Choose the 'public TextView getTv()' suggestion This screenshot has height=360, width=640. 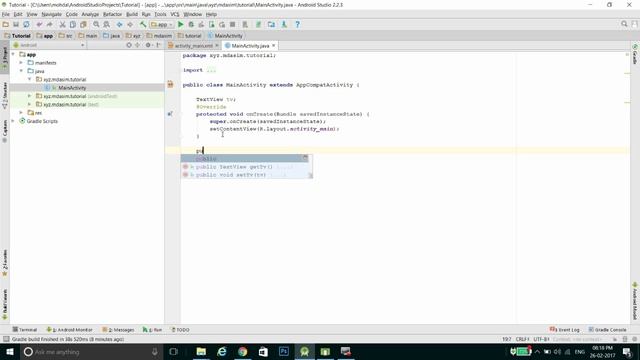coord(245,167)
